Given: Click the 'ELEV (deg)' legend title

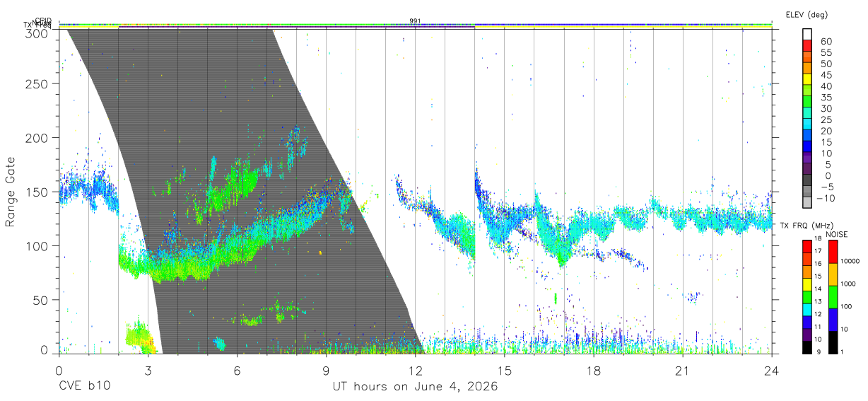Looking at the screenshot, I should pyautogui.click(x=806, y=15).
